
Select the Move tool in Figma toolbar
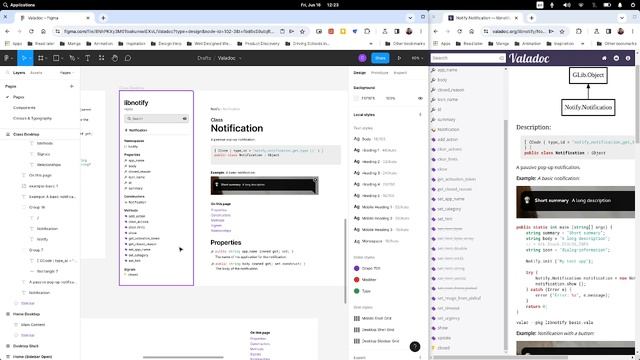[x=24, y=58]
